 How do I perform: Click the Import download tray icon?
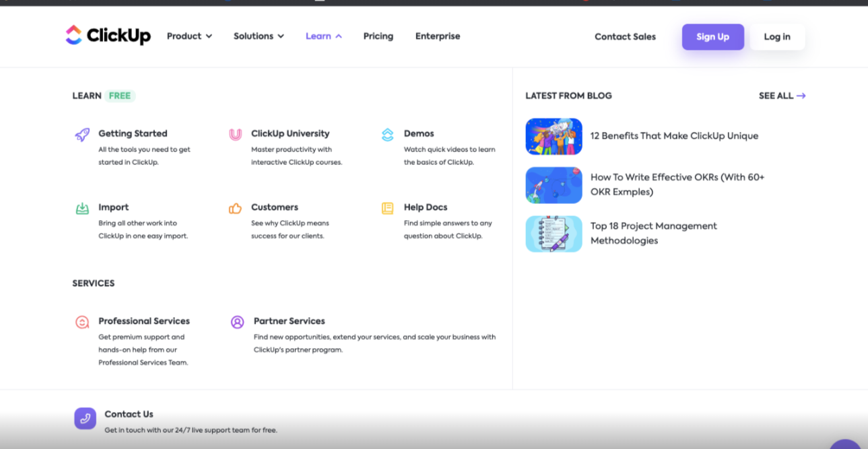[82, 209]
